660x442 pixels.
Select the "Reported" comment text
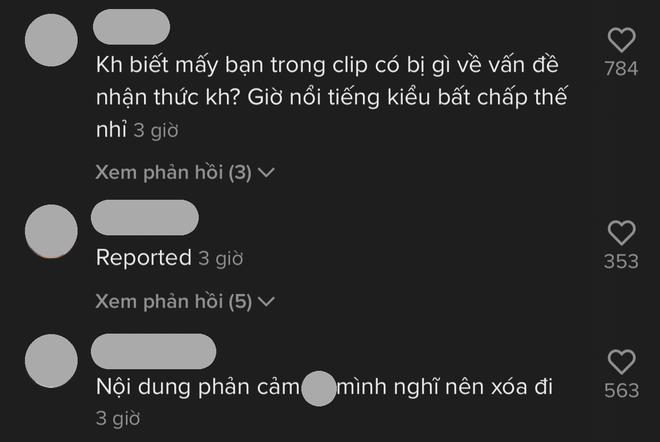[x=144, y=258]
